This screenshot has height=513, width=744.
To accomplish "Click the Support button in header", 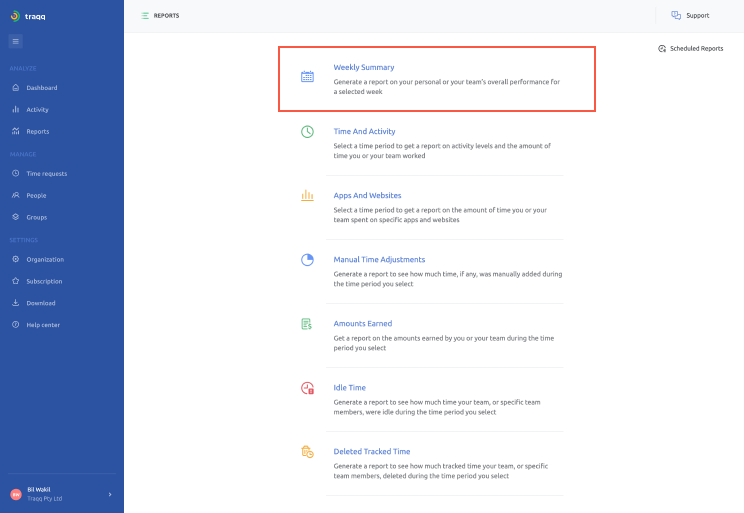I will 690,16.
